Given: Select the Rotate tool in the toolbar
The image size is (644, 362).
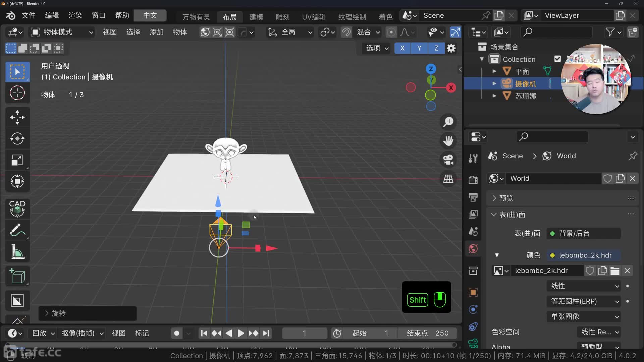Looking at the screenshot, I should (x=17, y=138).
